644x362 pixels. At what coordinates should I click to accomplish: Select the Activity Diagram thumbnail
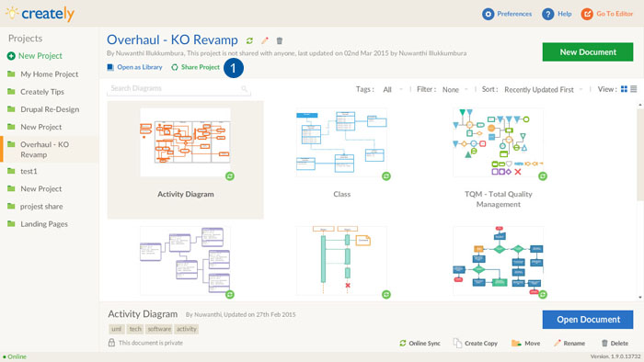[x=185, y=142]
